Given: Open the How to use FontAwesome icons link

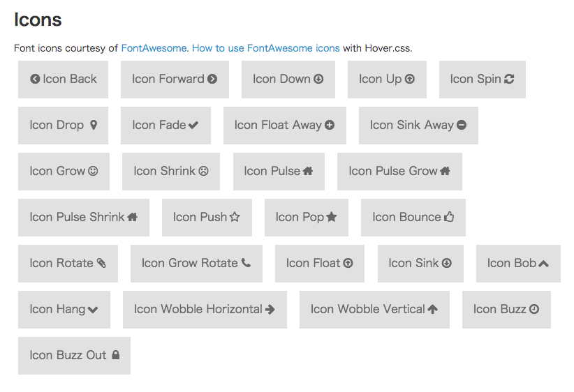Looking at the screenshot, I should click(x=266, y=48).
